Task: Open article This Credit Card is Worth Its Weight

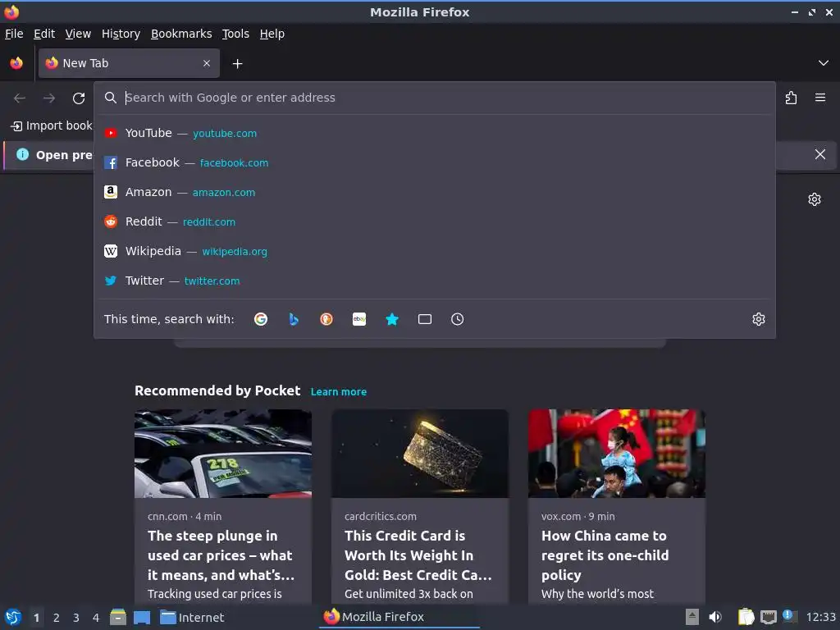Action: 418,555
